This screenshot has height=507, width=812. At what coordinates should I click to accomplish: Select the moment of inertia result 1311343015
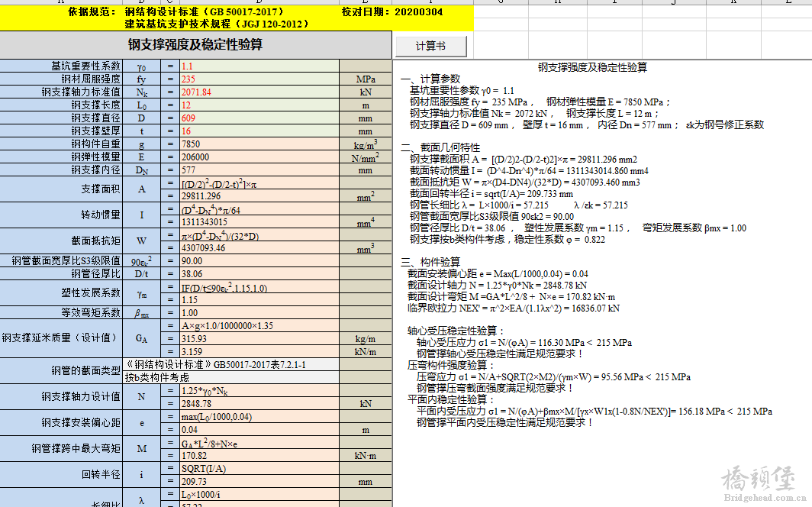(259, 222)
